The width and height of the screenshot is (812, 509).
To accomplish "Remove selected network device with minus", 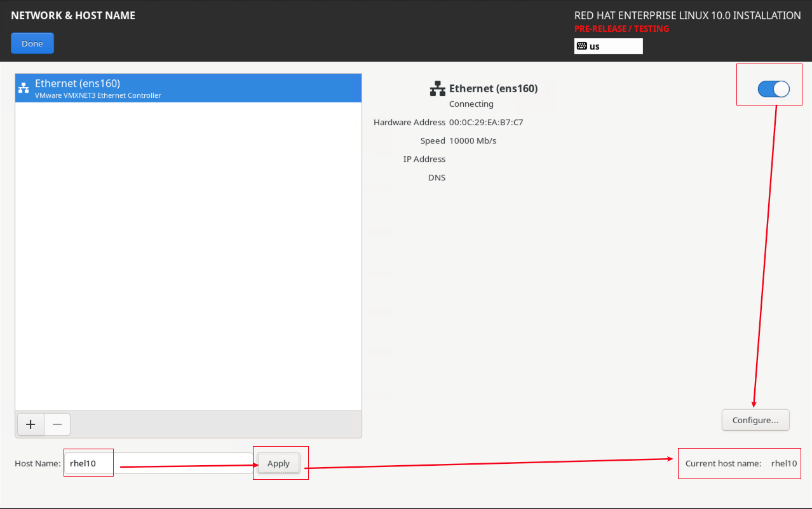I will coord(57,424).
